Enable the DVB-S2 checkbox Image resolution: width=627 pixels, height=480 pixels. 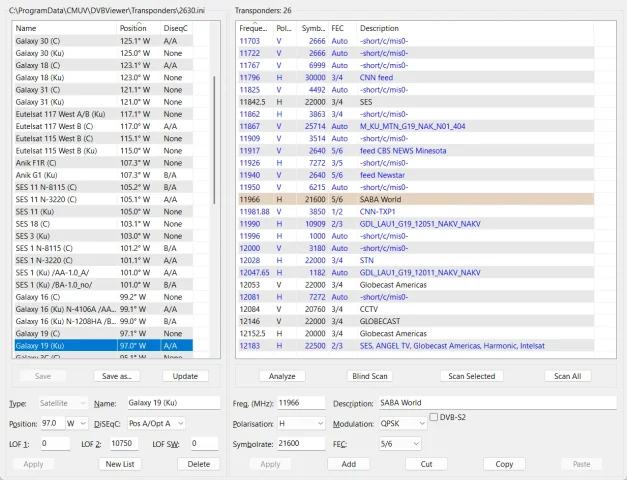coord(433,417)
